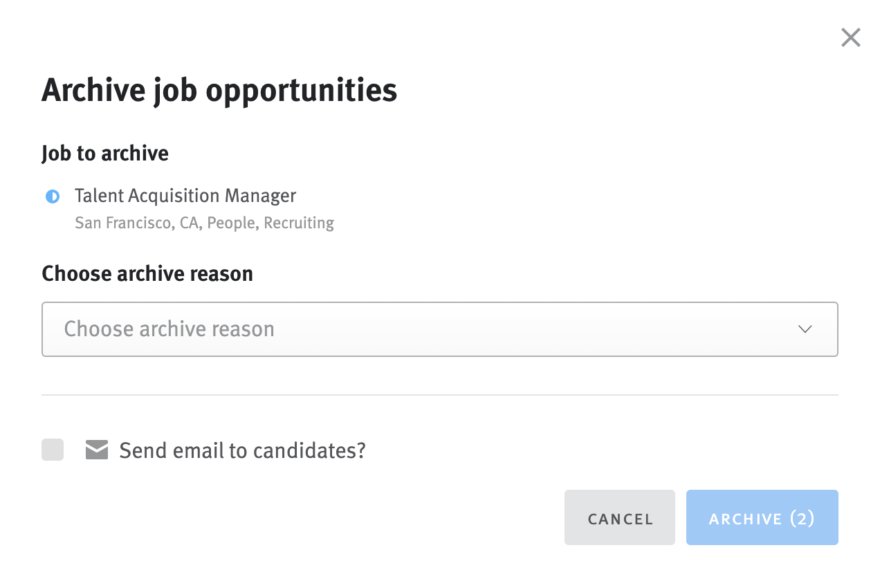Image resolution: width=880 pixels, height=588 pixels.
Task: Click Cancel to abort archiving
Action: (619, 517)
